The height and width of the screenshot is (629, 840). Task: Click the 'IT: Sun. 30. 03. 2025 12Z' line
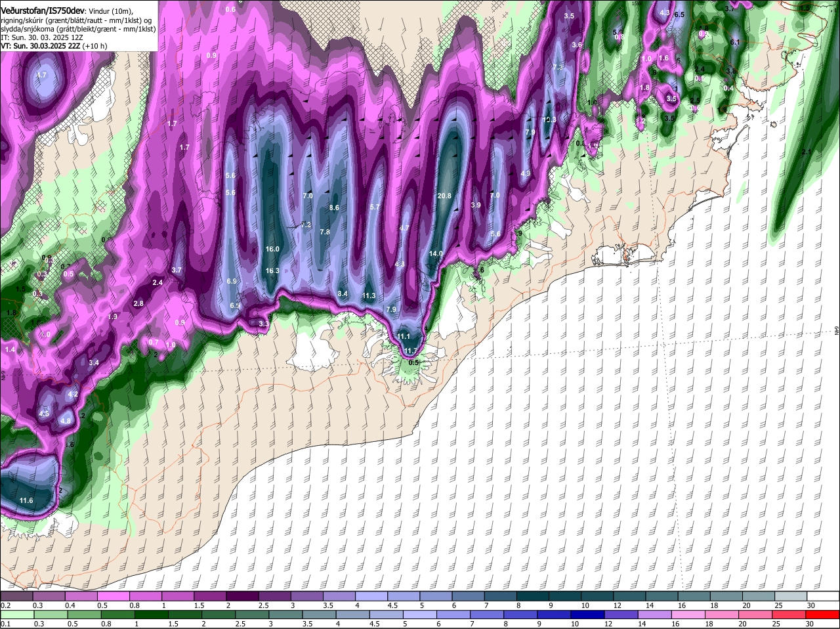[x=42, y=37]
